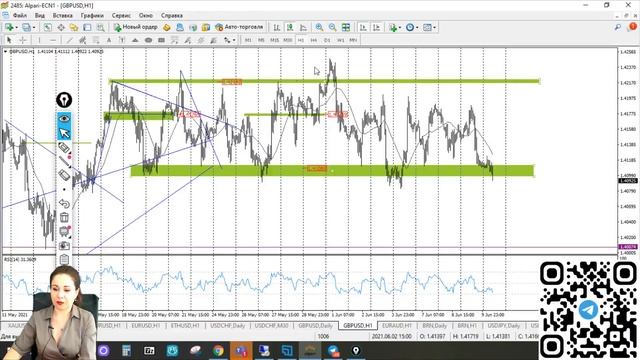Select the Vertical Line tool

click(39, 40)
